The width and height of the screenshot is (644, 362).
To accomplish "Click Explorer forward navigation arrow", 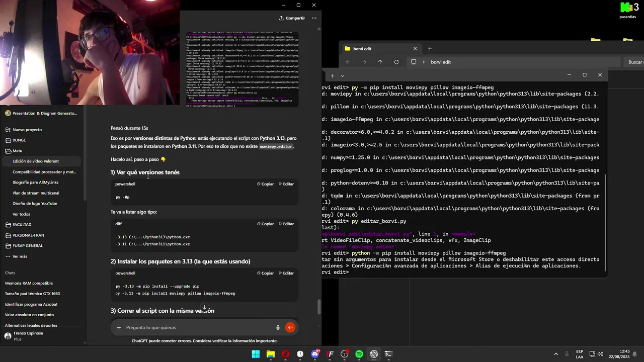I will [x=364, y=62].
